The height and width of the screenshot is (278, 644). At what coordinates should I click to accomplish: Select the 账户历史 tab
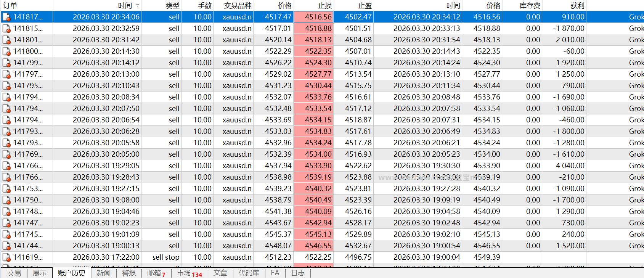point(72,273)
